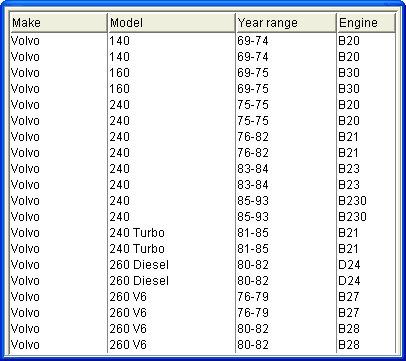Select first 240 row with years 75-75
406x361 pixels.
point(203,105)
